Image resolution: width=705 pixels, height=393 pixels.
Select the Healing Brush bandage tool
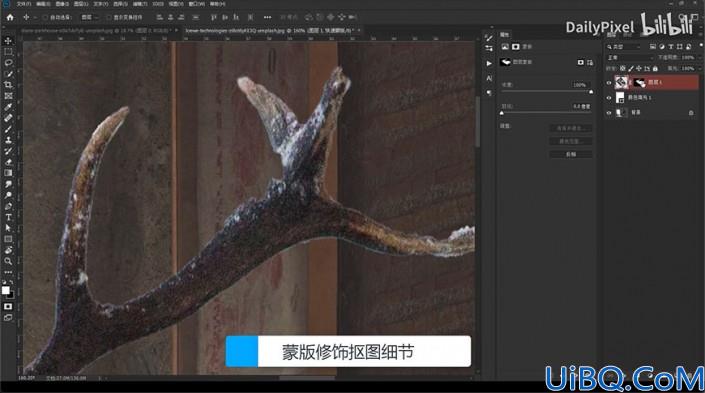[8, 118]
